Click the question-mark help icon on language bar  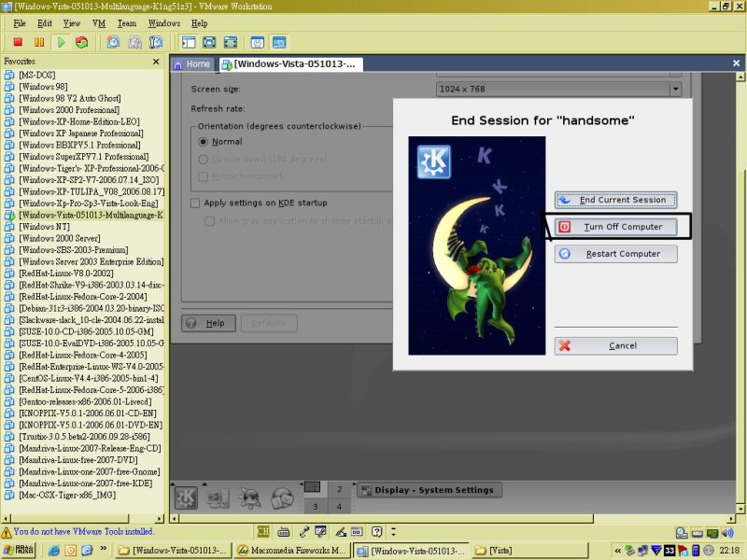[x=376, y=531]
